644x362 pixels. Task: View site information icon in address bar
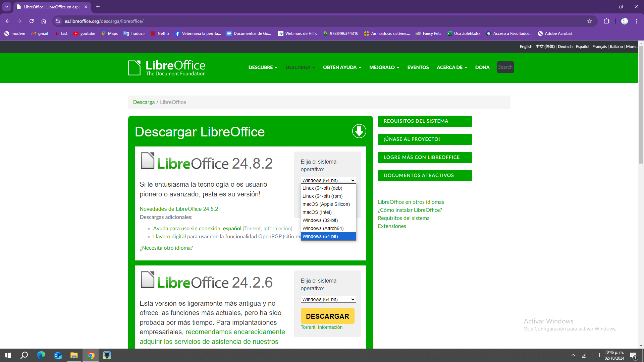[x=58, y=21]
